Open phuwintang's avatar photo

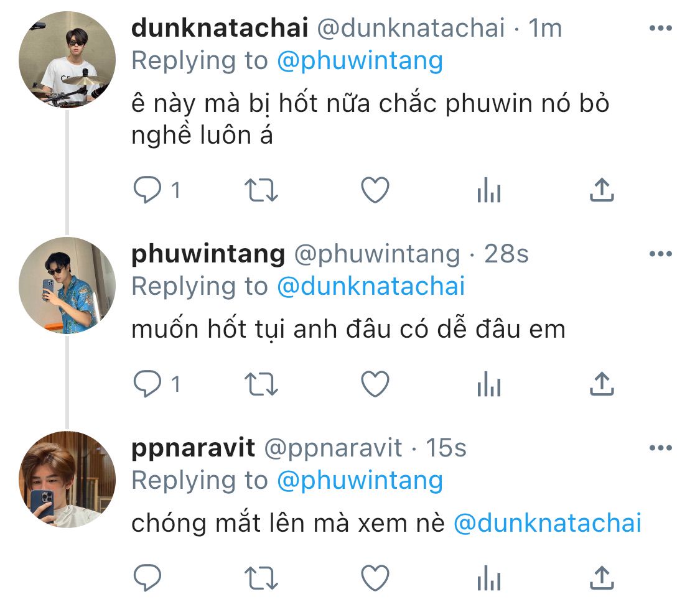[67, 285]
